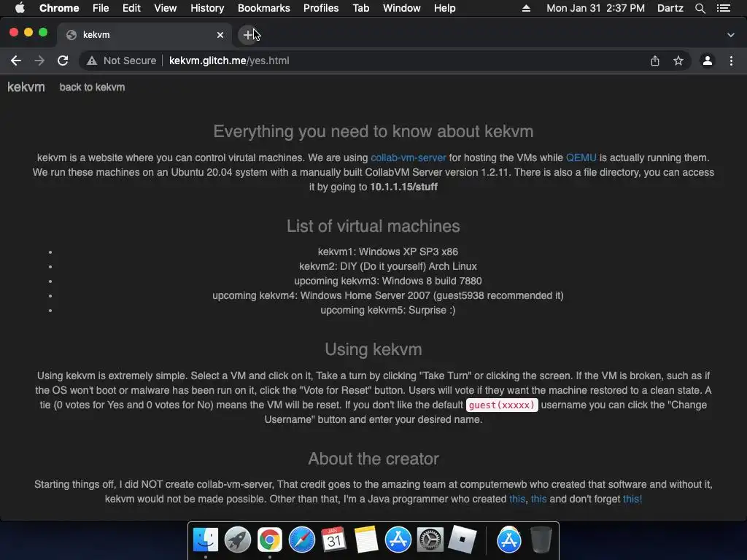Screen dimensions: 747x560
Task: Open the Chrome app menu
Action: pyautogui.click(x=59, y=8)
